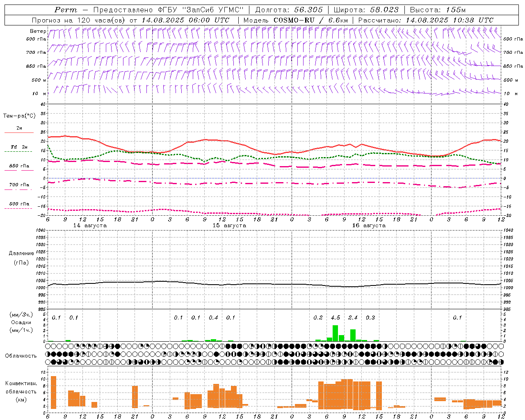Click the "4.5" precipitation value
This screenshot has height=420, width=525.
(335, 318)
